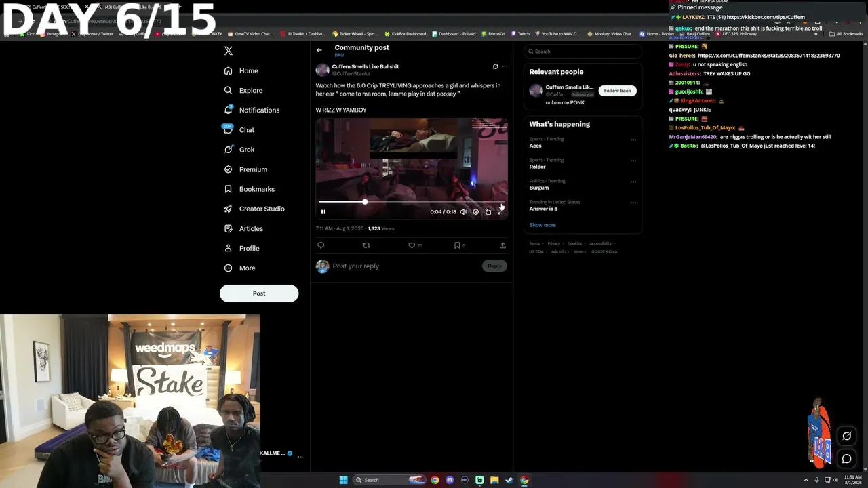The image size is (868, 488).
Task: Click the grey Reply button
Action: pyautogui.click(x=494, y=266)
